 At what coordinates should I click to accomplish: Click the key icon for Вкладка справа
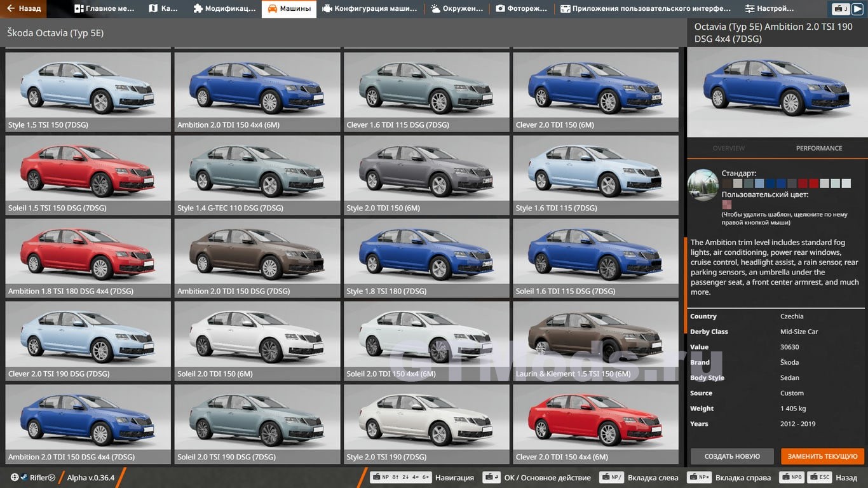click(699, 477)
